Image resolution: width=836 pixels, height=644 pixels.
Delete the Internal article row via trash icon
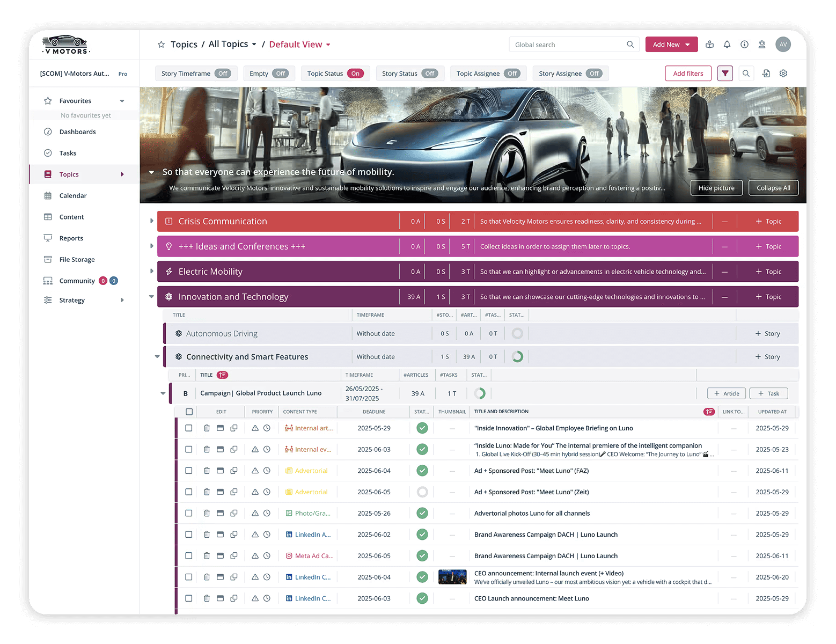point(207,428)
